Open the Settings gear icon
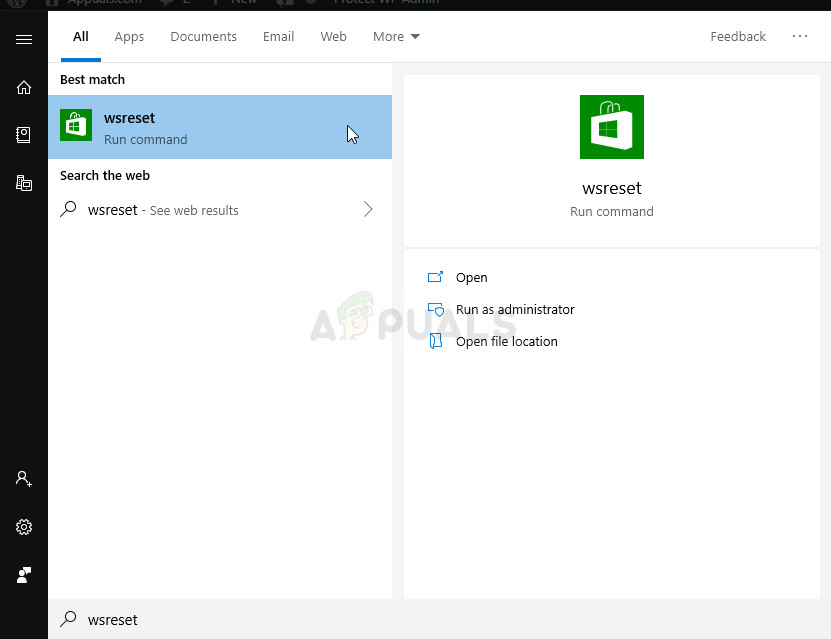This screenshot has width=831, height=639. (24, 527)
